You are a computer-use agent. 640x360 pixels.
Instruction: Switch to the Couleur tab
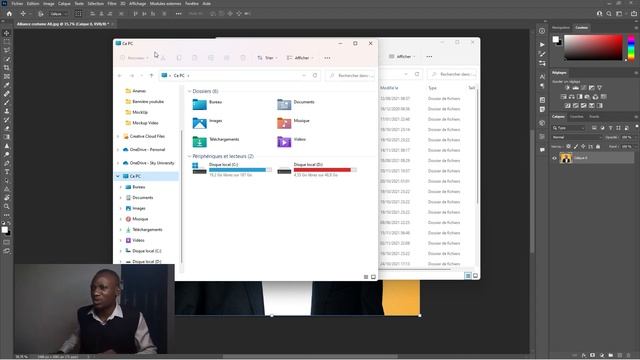[581, 27]
